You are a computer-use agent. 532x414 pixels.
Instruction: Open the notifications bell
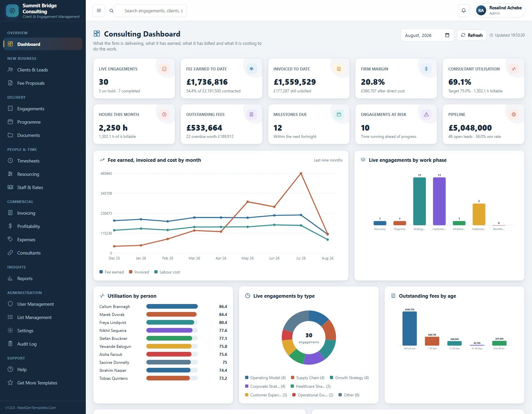[464, 11]
